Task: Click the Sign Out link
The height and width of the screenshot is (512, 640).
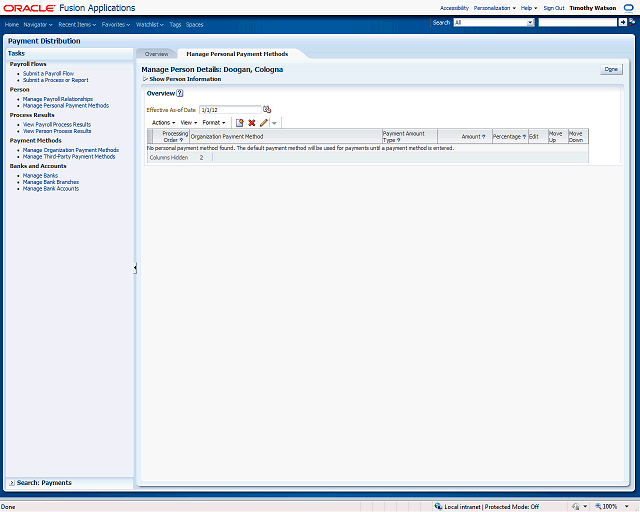Action: coord(553,7)
